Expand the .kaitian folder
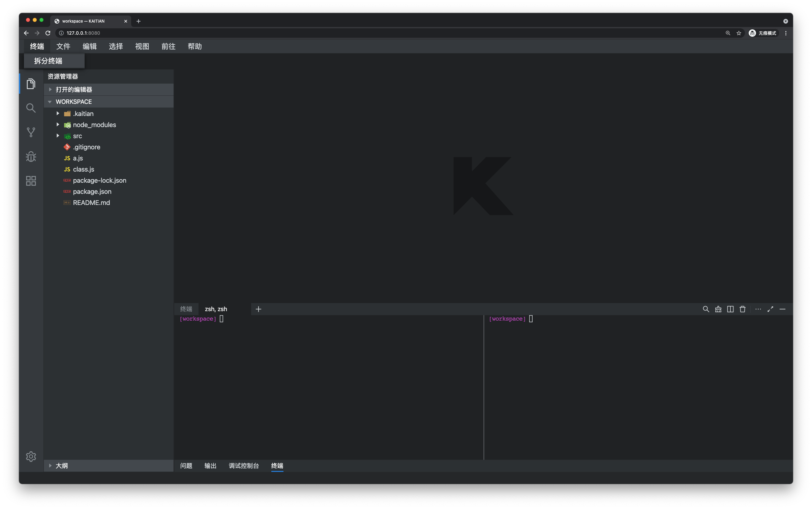The height and width of the screenshot is (509, 812). [58, 114]
